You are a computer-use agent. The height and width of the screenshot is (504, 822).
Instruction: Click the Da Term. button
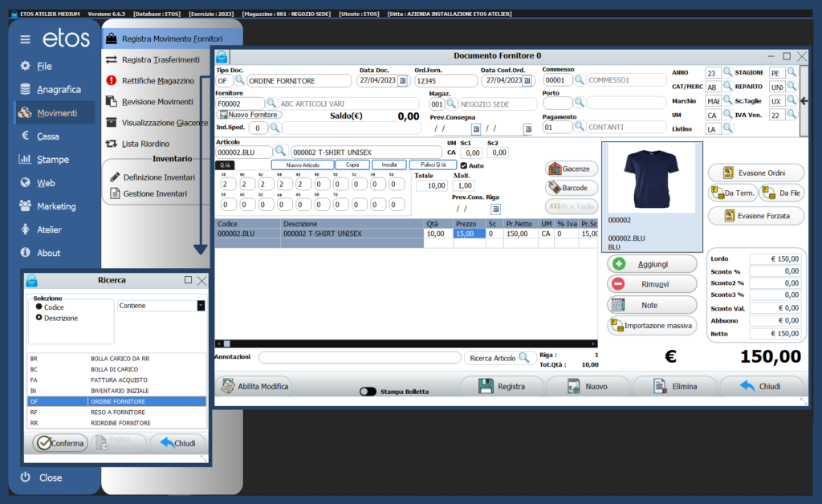coord(733,193)
